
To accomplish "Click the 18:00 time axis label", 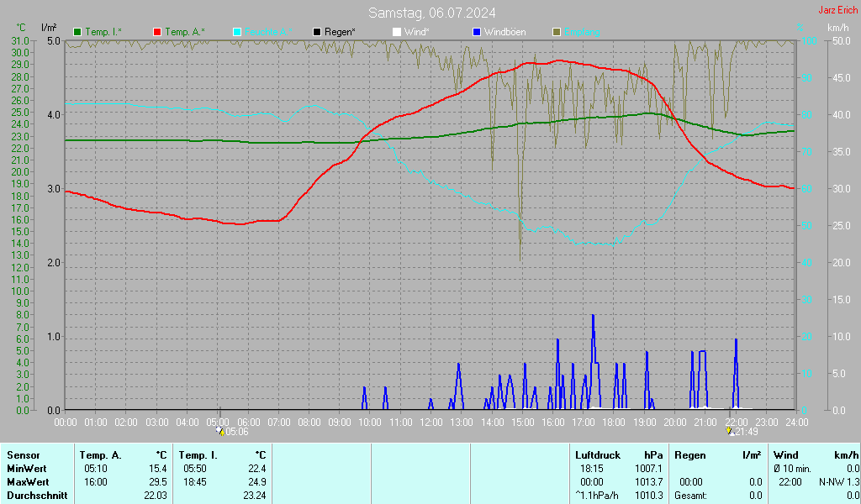I will tap(614, 422).
